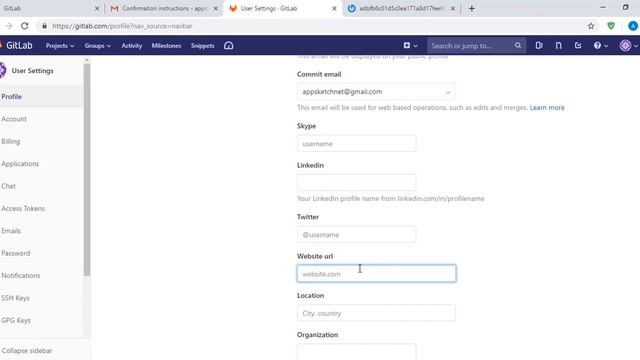
Task: Select Access Tokens in the sidebar
Action: click(42, 209)
